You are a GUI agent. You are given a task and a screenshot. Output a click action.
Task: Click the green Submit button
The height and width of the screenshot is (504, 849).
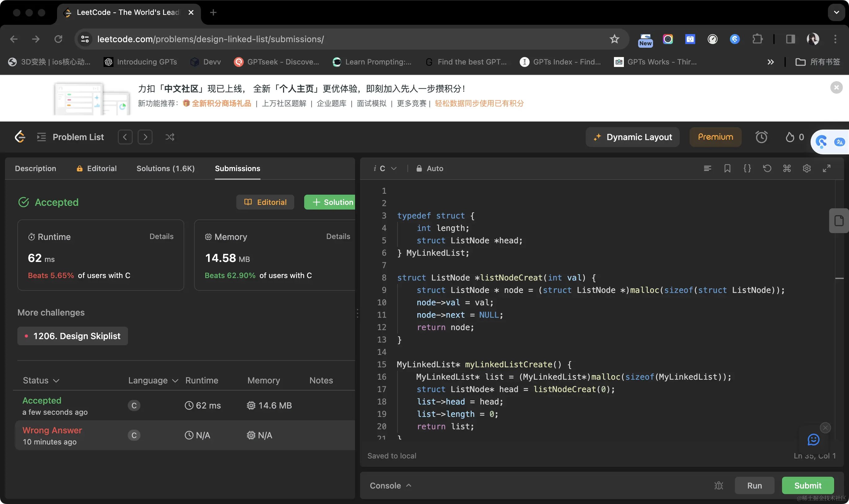[807, 486]
